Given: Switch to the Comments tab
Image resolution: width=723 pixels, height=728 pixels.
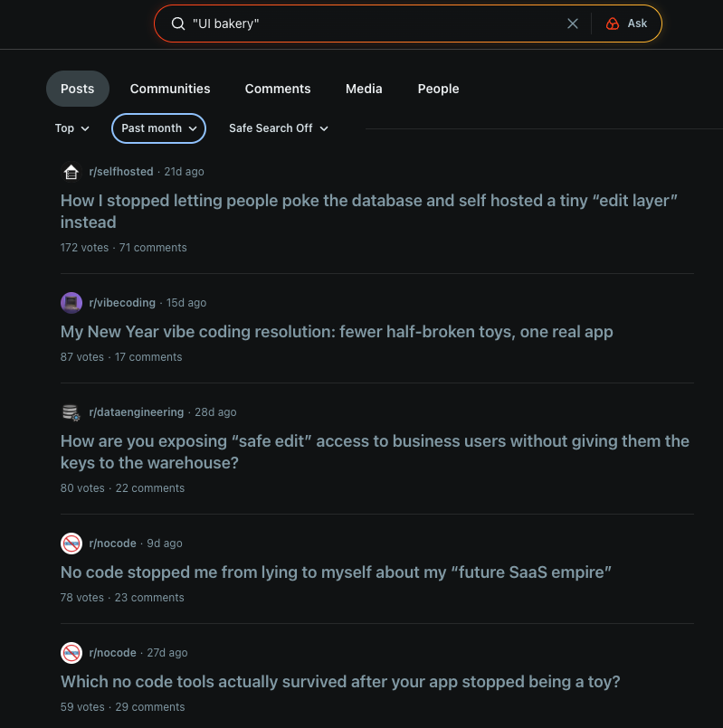Looking at the screenshot, I should coord(277,89).
